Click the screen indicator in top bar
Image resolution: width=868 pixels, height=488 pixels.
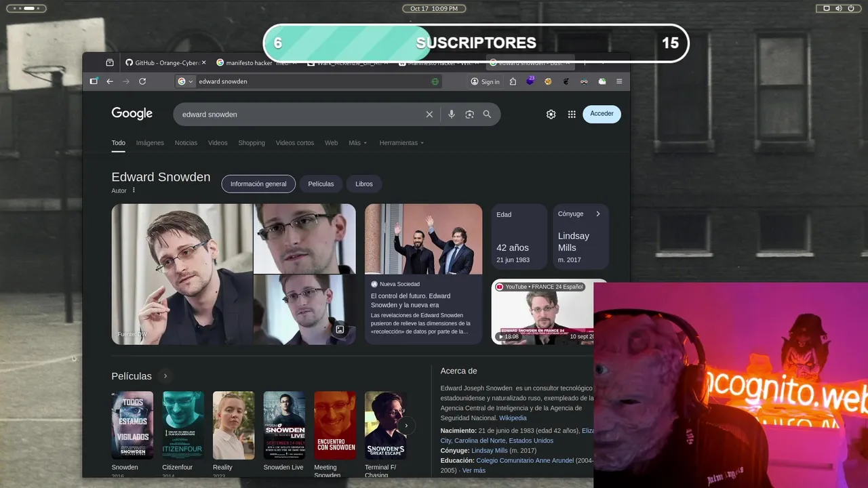(827, 8)
